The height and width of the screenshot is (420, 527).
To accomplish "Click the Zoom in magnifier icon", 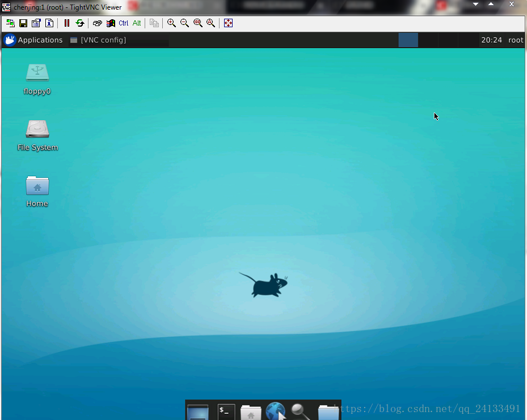I will 171,23.
